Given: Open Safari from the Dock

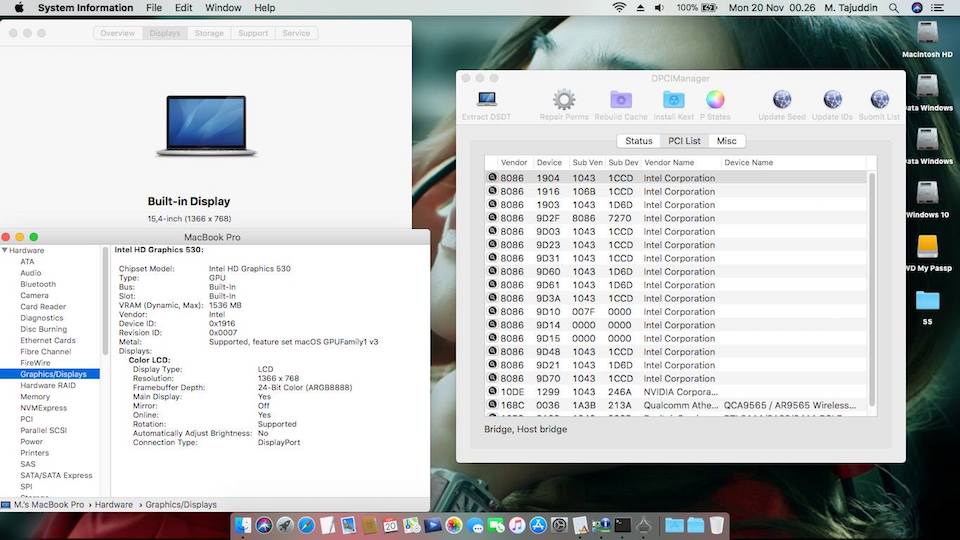Looking at the screenshot, I should click(x=307, y=525).
